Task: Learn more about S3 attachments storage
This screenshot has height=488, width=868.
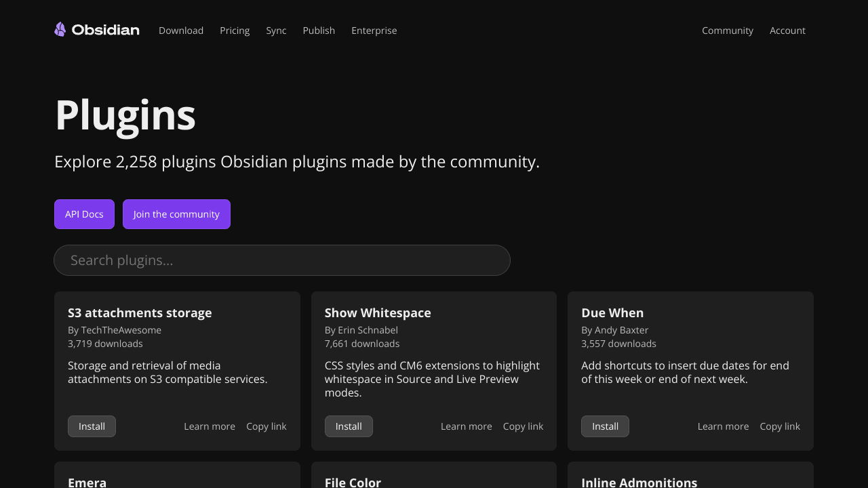Action: (210, 426)
